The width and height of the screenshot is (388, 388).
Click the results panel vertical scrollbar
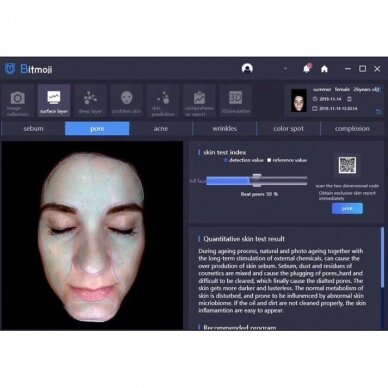382,257
